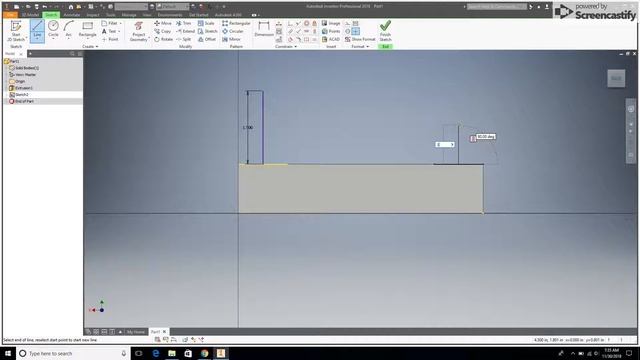Image resolution: width=640 pixels, height=360 pixels.
Task: Select the Rectangle sketch tool
Action: point(87,29)
